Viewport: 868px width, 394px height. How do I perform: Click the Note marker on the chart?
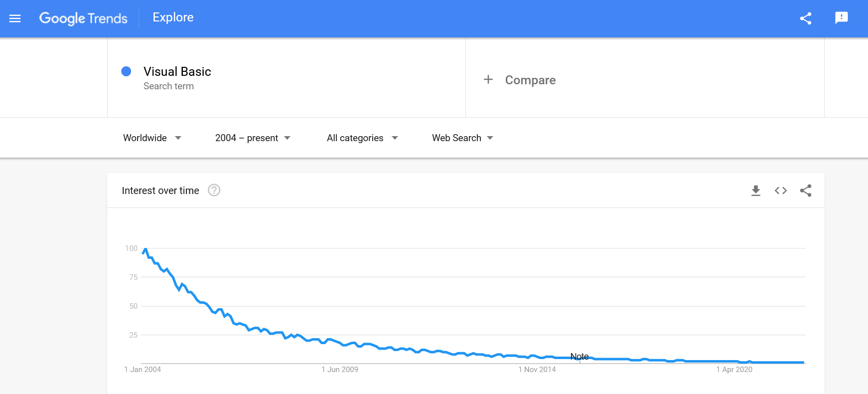coord(579,357)
